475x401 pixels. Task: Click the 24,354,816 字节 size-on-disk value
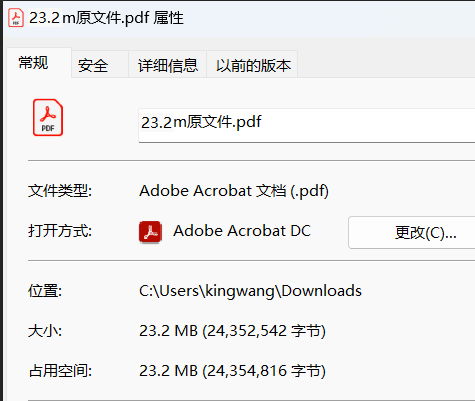click(x=264, y=371)
